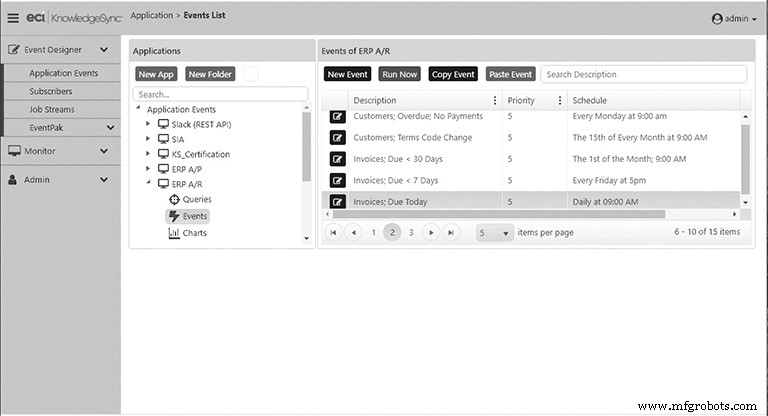Image resolution: width=768 pixels, height=416 pixels.
Task: Click the Event Designer pencil icon
Action: [14, 49]
